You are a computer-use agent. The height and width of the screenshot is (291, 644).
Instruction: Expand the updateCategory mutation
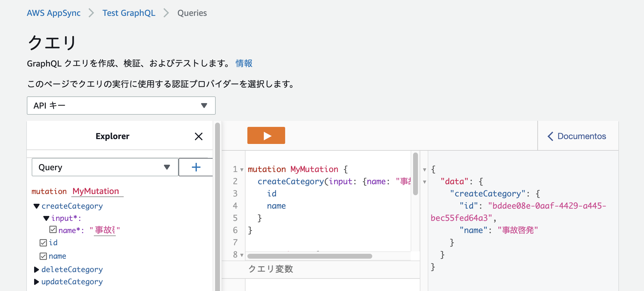coord(37,282)
